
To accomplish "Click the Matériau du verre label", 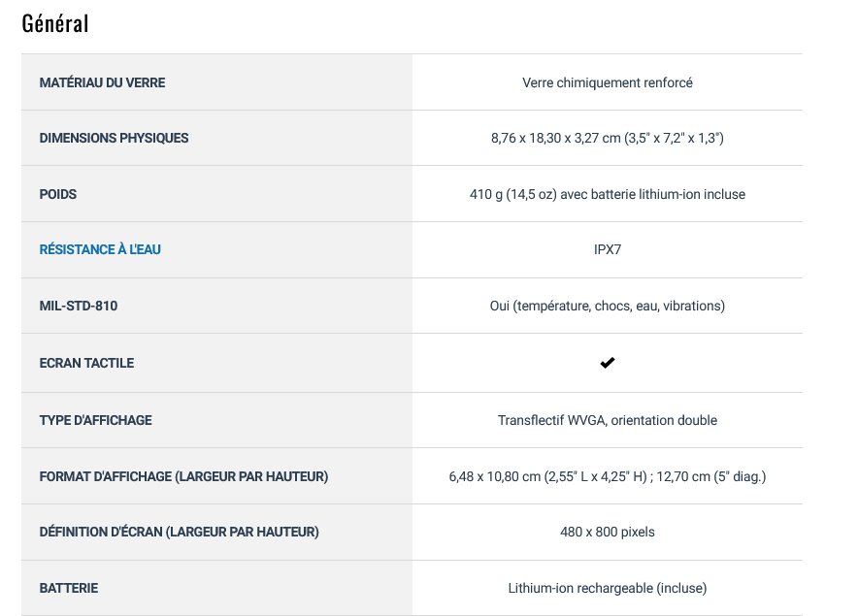I will pos(102,82).
